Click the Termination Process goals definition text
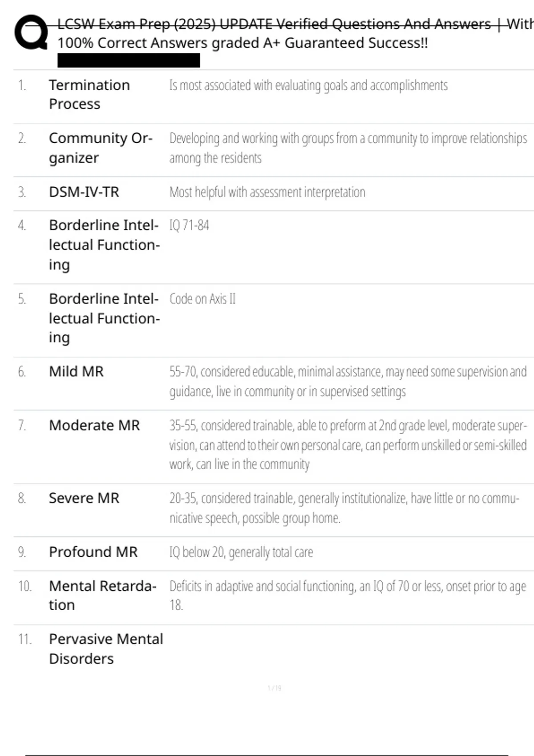Image resolution: width=534 pixels, height=756 pixels. [308, 85]
